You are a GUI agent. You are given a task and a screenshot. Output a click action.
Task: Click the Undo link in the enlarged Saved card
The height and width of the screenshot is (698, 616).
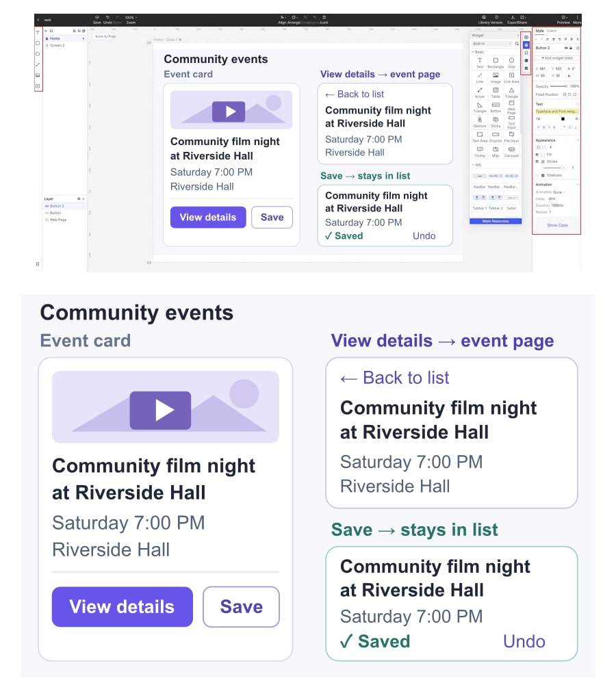click(x=524, y=641)
